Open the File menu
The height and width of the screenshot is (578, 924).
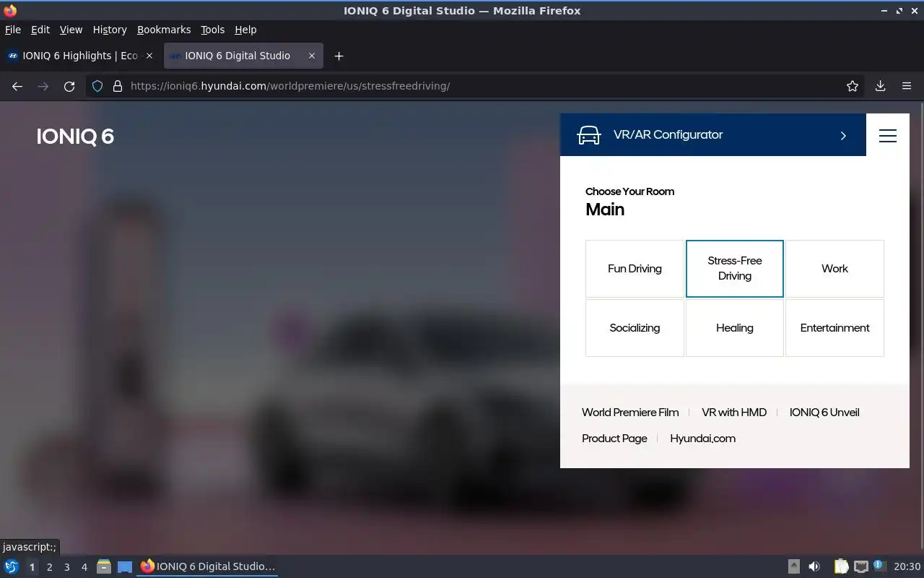coord(13,30)
